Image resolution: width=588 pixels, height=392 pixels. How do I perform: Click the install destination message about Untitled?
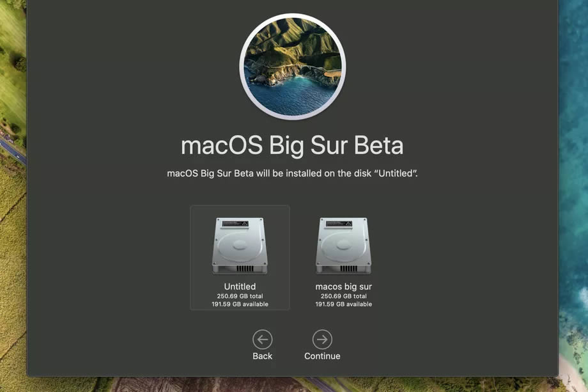click(292, 173)
